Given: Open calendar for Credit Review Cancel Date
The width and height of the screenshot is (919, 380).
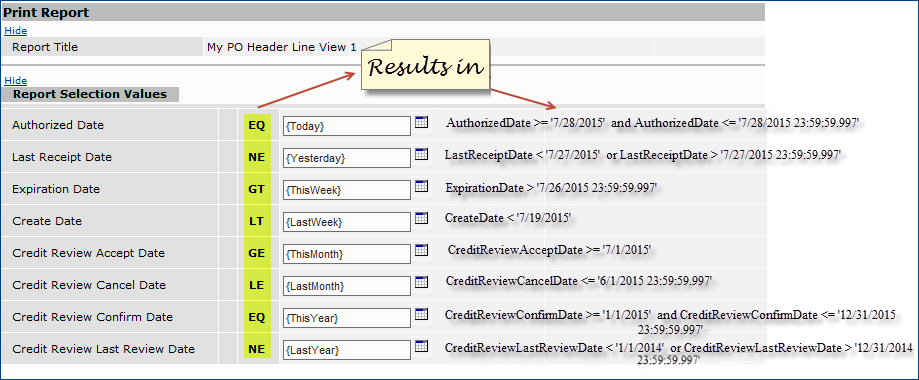Looking at the screenshot, I should [x=421, y=282].
